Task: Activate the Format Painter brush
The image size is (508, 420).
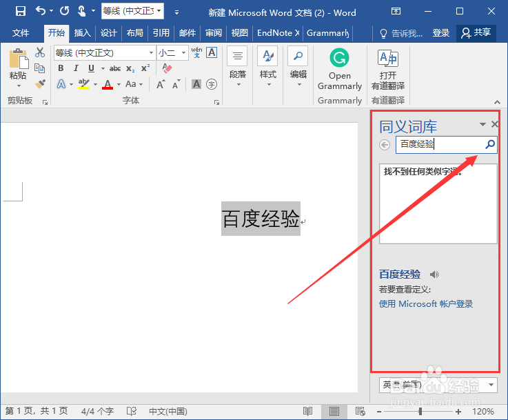Action: 40,84
